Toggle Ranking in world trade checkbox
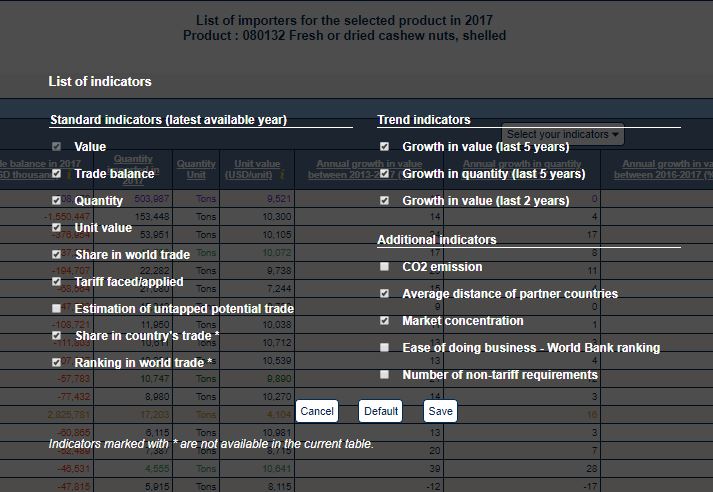 (x=57, y=363)
